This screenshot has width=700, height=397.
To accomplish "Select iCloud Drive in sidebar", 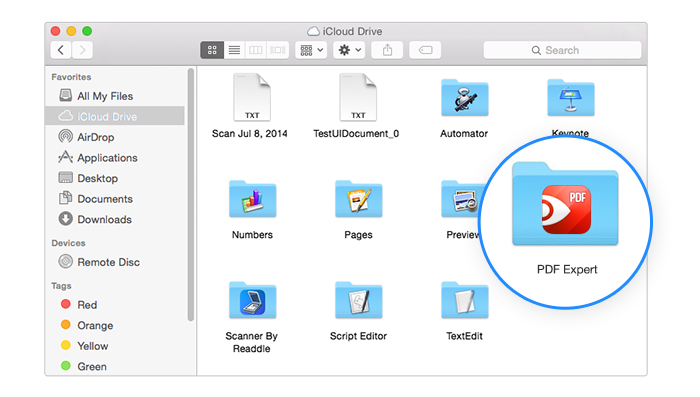I will click(x=115, y=117).
